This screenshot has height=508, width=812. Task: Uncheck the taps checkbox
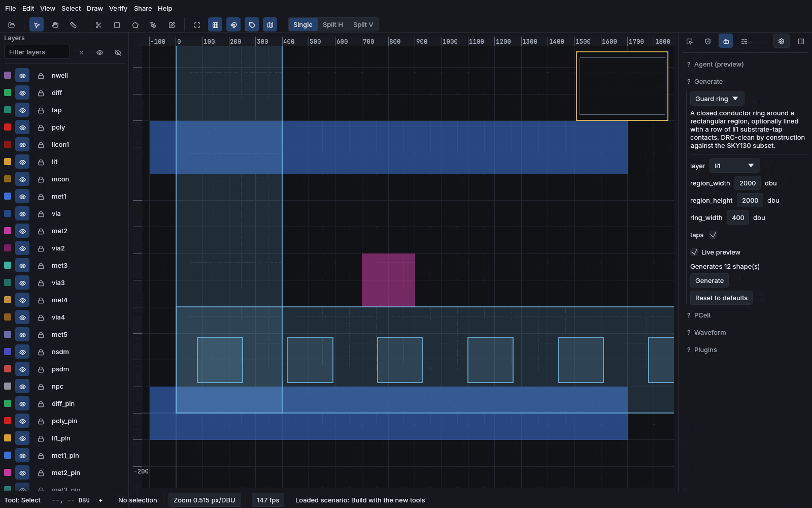click(x=713, y=235)
